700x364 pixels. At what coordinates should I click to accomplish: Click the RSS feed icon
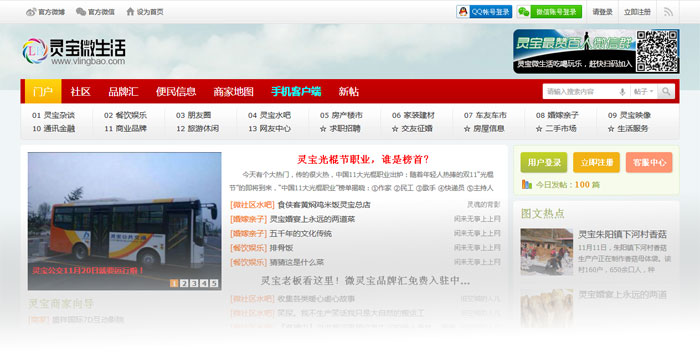(668, 12)
